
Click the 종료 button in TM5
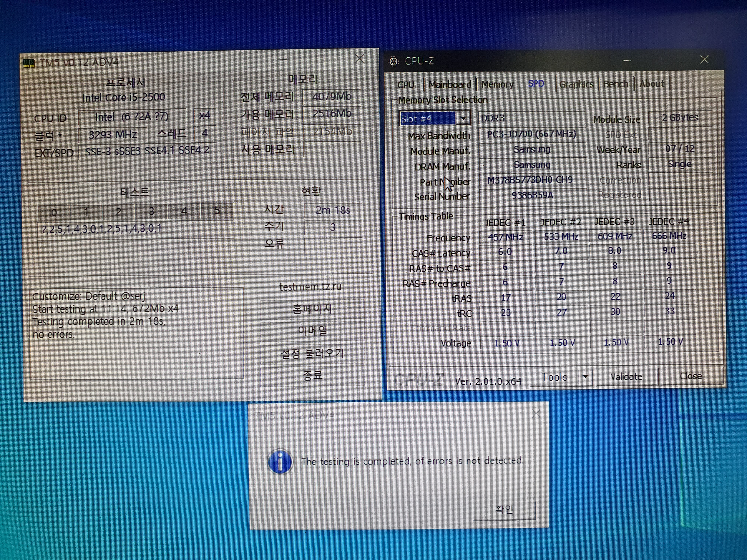point(312,375)
